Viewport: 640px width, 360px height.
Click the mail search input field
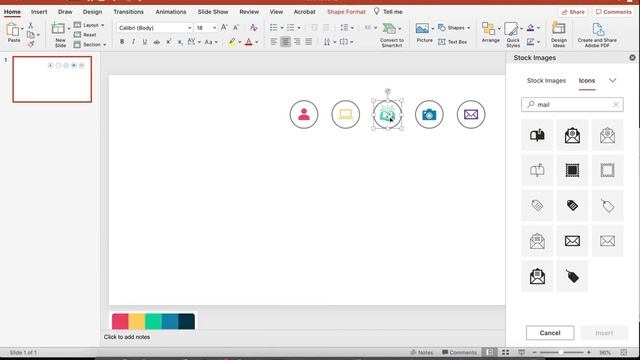(572, 104)
